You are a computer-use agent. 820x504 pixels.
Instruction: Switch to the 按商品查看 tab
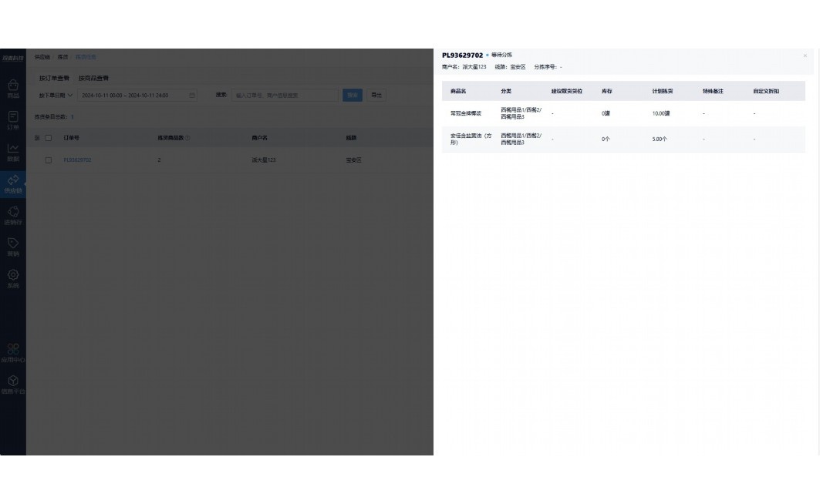pyautogui.click(x=93, y=79)
